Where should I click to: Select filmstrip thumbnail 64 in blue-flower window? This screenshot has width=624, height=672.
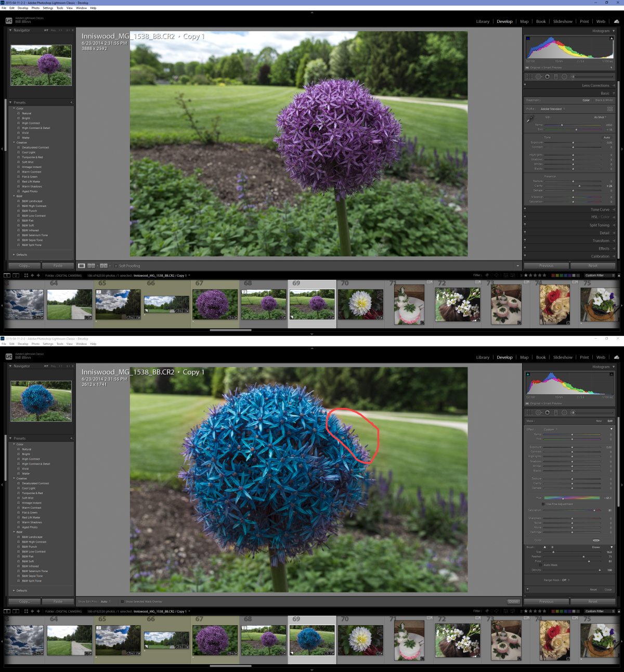click(x=70, y=640)
